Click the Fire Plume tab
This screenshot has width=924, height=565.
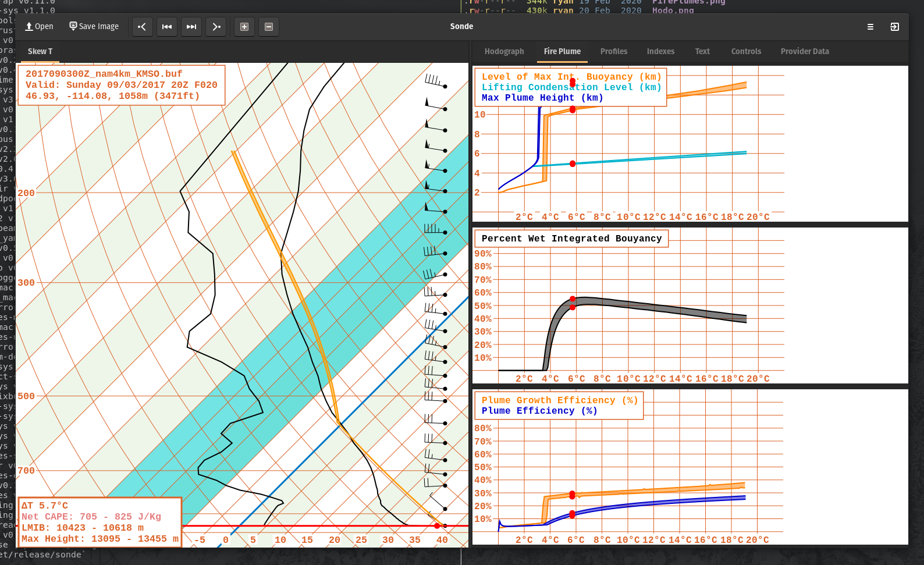[562, 51]
